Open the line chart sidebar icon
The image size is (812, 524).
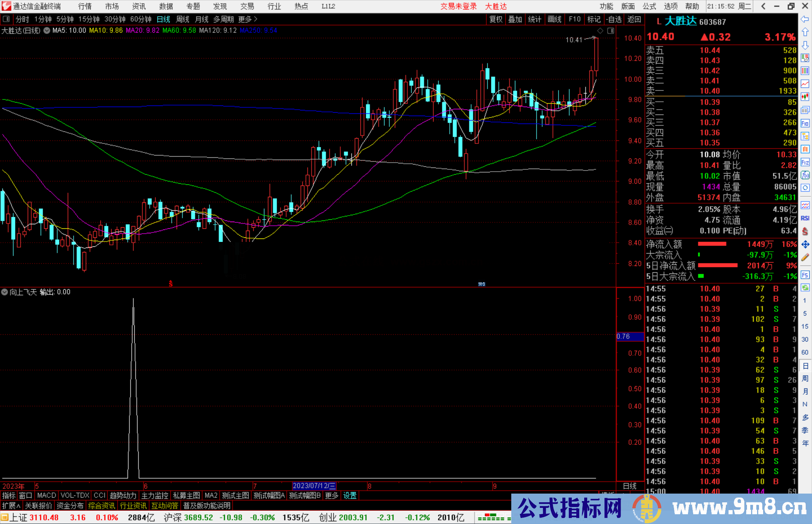[805, 84]
